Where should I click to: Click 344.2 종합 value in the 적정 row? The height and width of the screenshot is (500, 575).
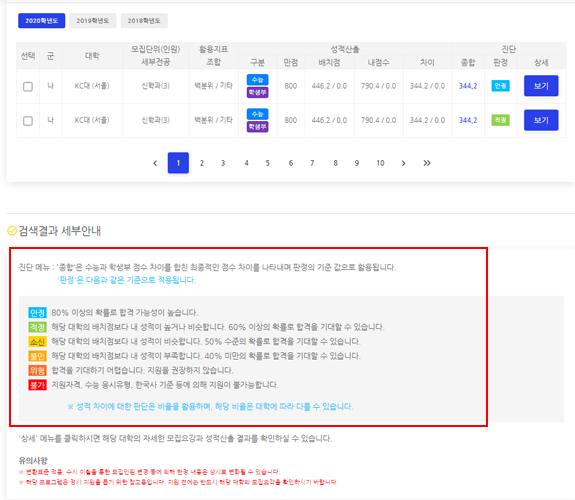click(468, 120)
